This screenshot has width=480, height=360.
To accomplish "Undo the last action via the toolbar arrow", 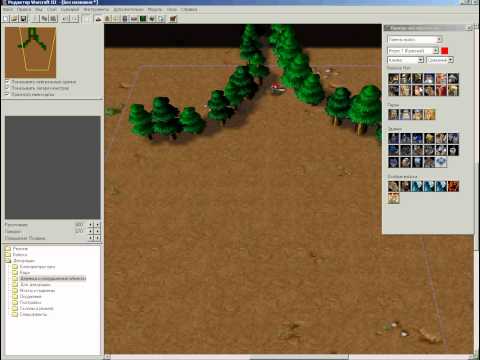I will tap(66, 19).
